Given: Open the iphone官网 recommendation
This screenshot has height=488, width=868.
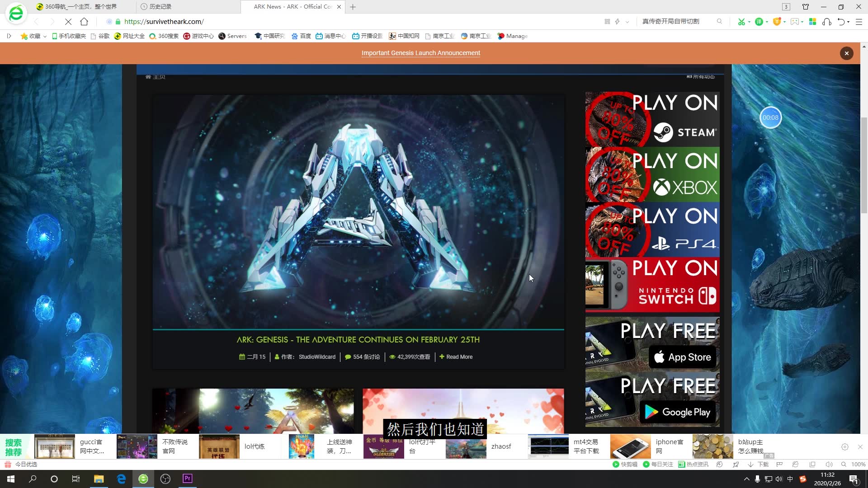Looking at the screenshot, I should [x=647, y=446].
